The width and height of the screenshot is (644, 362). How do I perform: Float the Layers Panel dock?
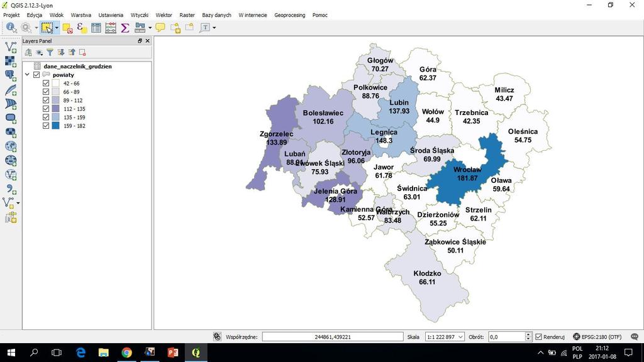coord(140,41)
